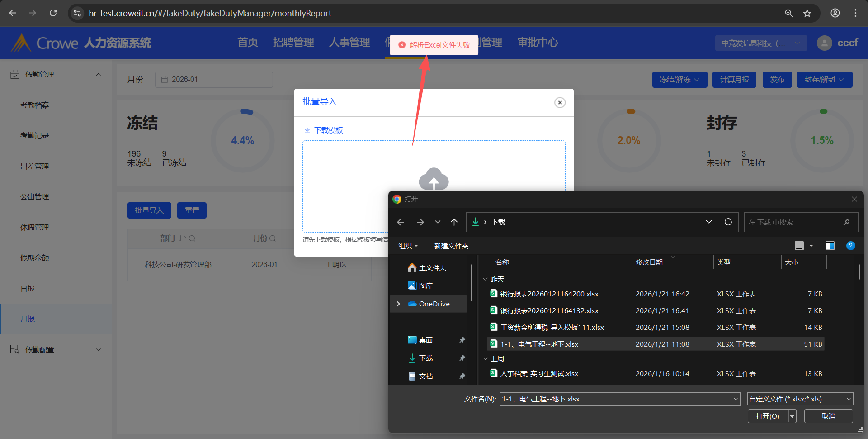The image size is (868, 439).
Task: Click the 计算月报 button
Action: click(734, 80)
